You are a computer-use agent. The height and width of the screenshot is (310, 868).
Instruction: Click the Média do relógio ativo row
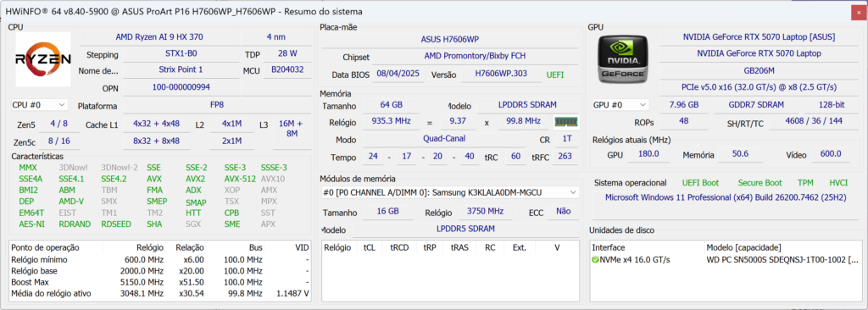[160, 293]
